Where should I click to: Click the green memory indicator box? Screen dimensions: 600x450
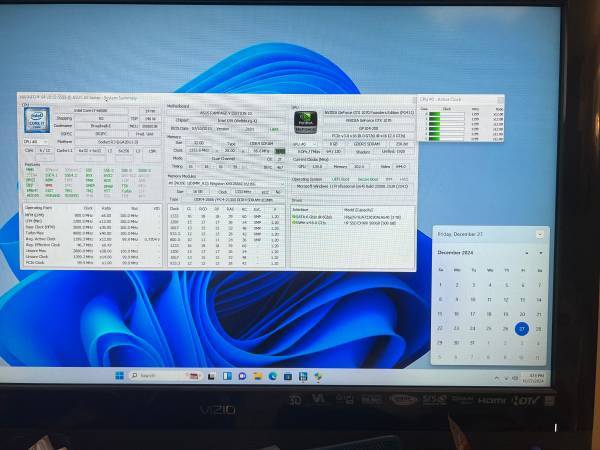click(x=280, y=151)
